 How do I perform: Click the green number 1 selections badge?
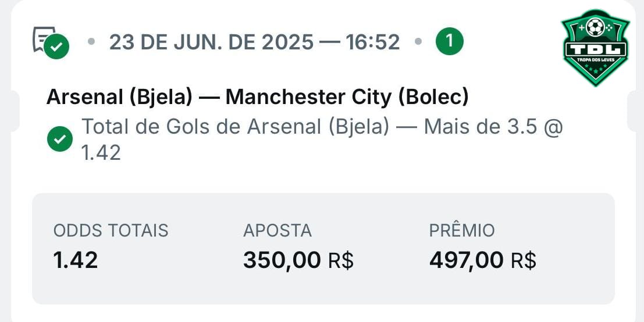(449, 41)
